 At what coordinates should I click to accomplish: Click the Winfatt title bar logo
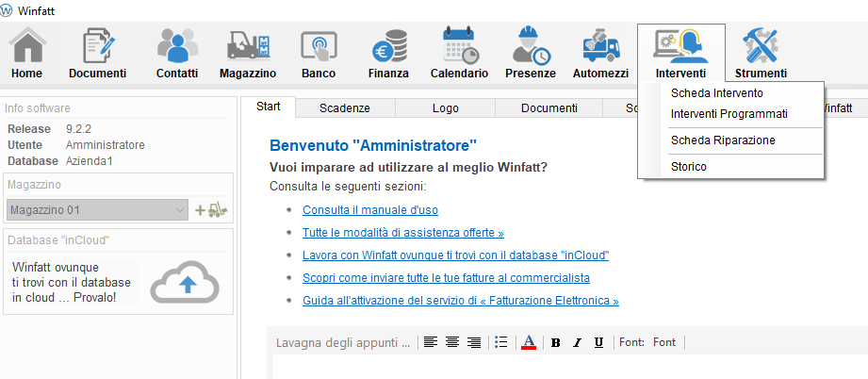7,11
